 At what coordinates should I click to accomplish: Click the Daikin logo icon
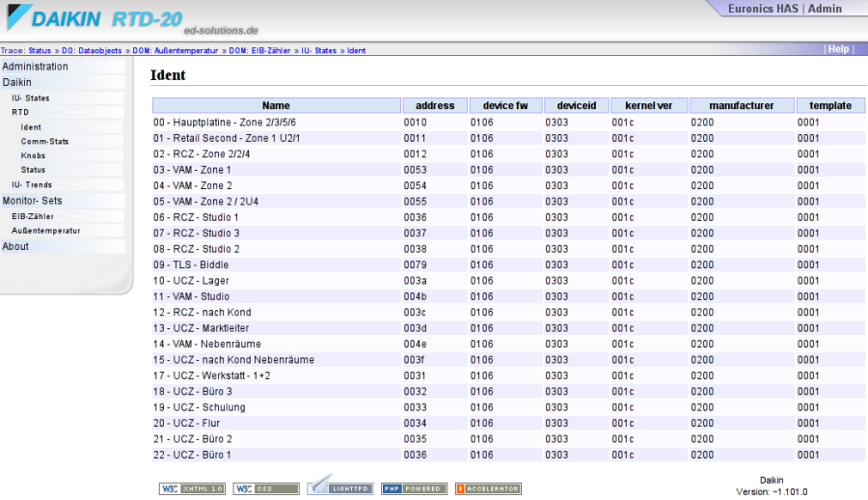(19, 17)
